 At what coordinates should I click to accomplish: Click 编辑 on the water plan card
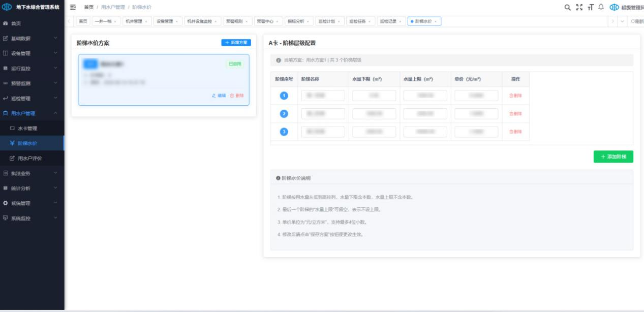(219, 96)
